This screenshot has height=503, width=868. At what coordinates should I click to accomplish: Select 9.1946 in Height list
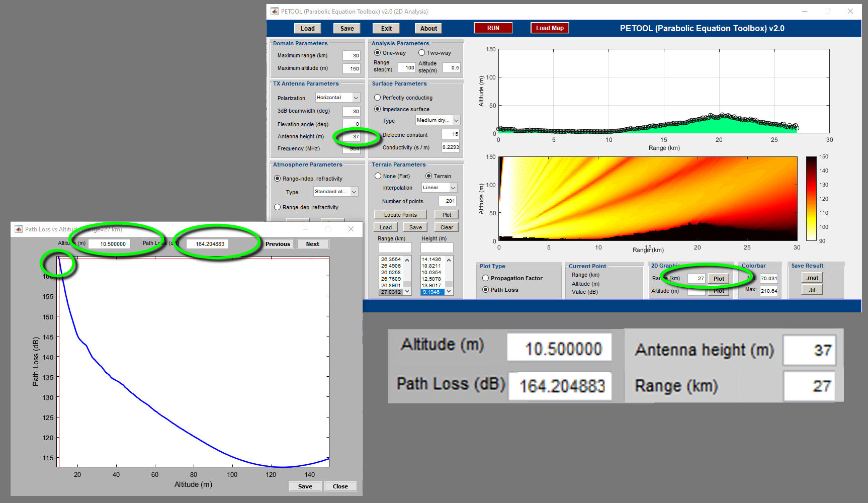[x=432, y=292]
